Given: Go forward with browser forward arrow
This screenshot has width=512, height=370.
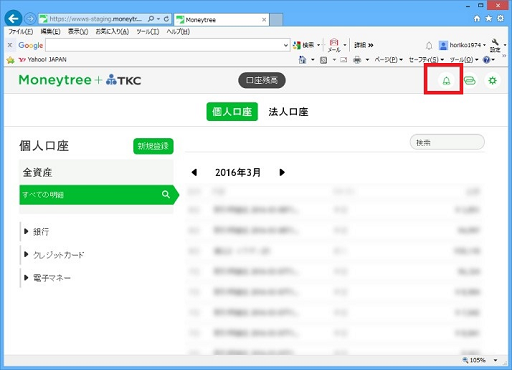Looking at the screenshot, I should point(30,19).
